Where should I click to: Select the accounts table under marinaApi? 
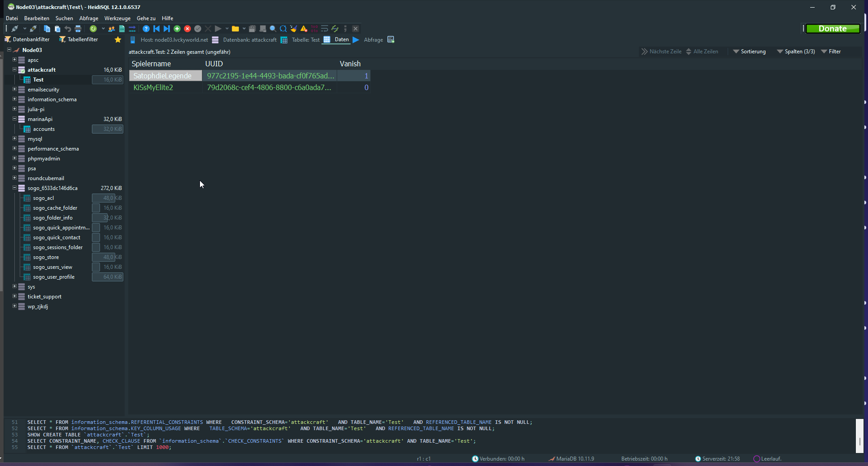[44, 129]
